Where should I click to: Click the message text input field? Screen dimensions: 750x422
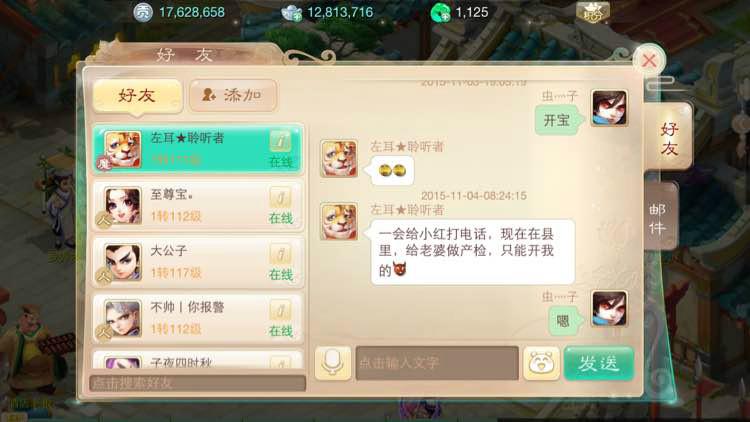click(x=437, y=363)
